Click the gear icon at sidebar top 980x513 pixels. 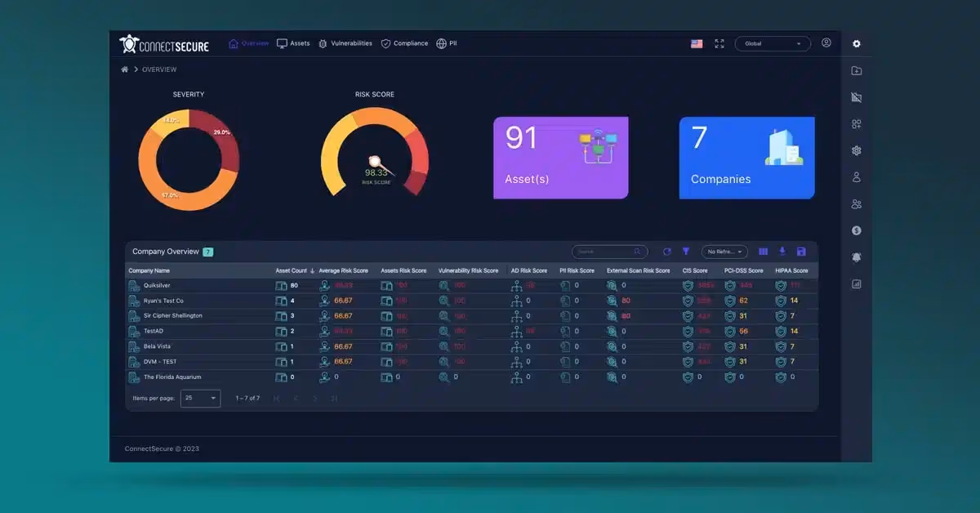click(857, 43)
